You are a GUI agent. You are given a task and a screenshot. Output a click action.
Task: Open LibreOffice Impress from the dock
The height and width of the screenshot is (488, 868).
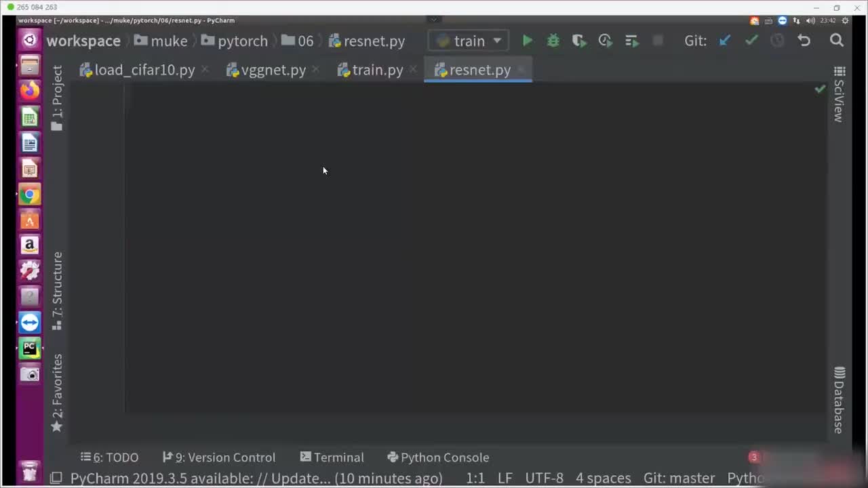[x=30, y=169]
